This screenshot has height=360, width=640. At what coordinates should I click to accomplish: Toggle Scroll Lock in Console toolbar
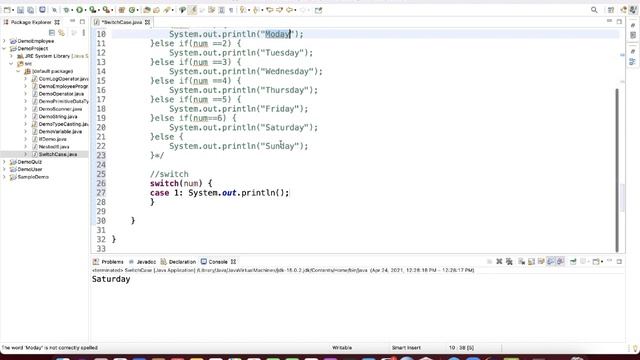531,261
